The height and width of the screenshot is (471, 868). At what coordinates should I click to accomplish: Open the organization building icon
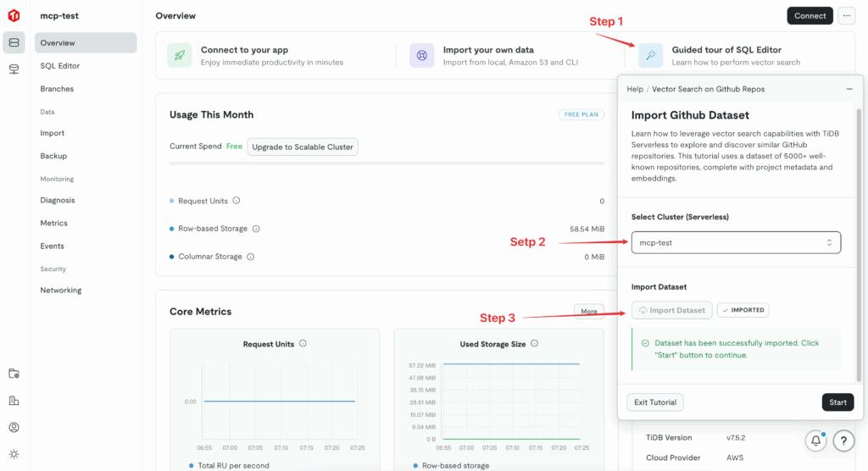pyautogui.click(x=14, y=400)
